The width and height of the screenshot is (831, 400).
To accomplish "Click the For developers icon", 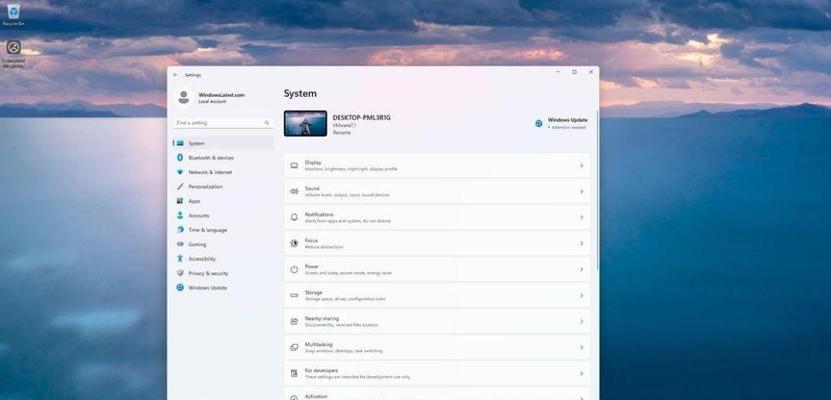I will click(x=294, y=374).
